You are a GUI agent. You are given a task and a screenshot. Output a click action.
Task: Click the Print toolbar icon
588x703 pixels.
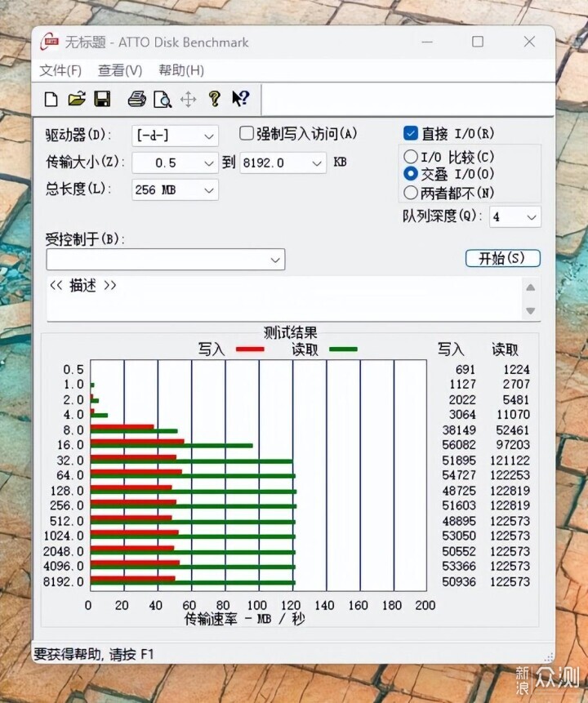click(137, 99)
